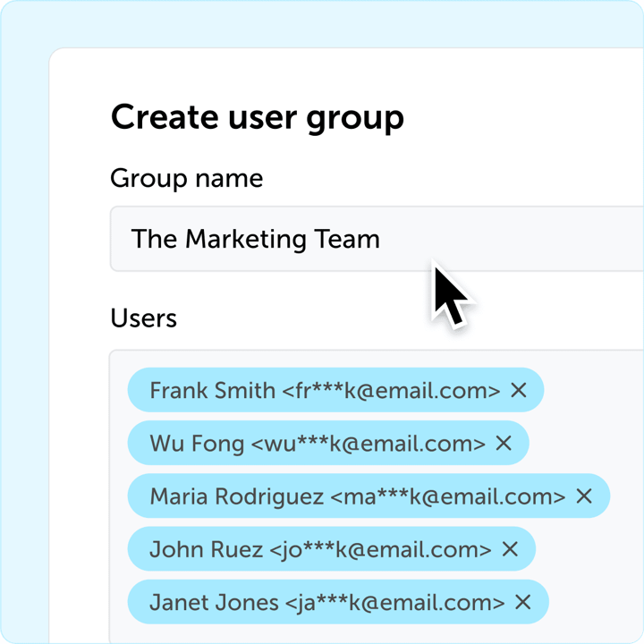This screenshot has height=644, width=644.
Task: Select the Frank Smith name in its chip
Action: tap(212, 390)
